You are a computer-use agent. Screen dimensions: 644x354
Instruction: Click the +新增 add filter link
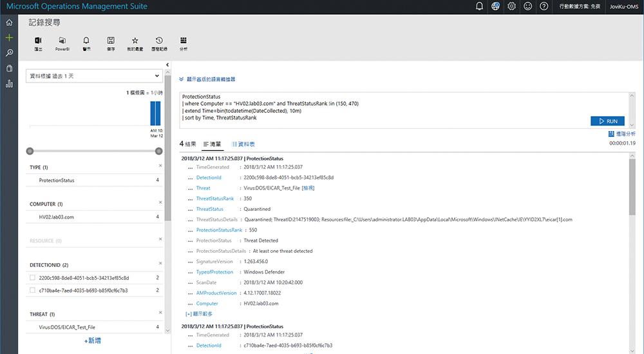pos(92,340)
